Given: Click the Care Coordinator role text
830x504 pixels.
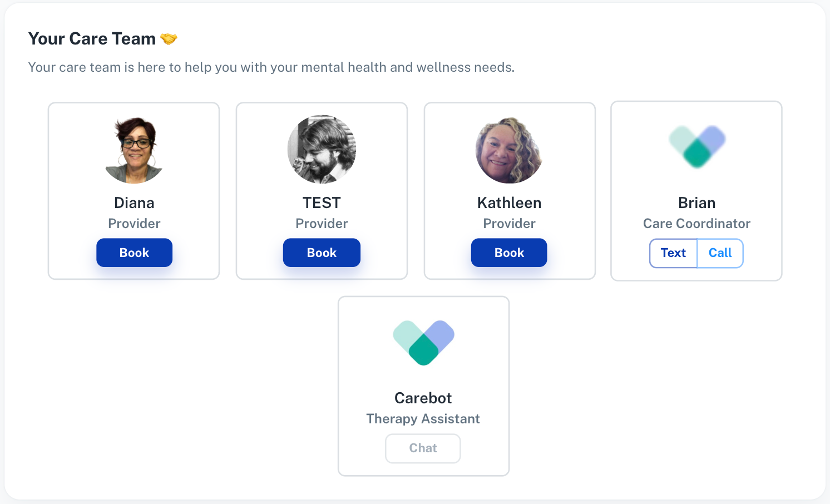Looking at the screenshot, I should point(696,224).
